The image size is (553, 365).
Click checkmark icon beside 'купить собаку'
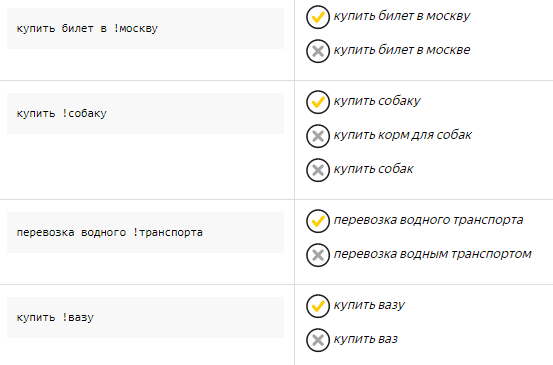coord(318,102)
